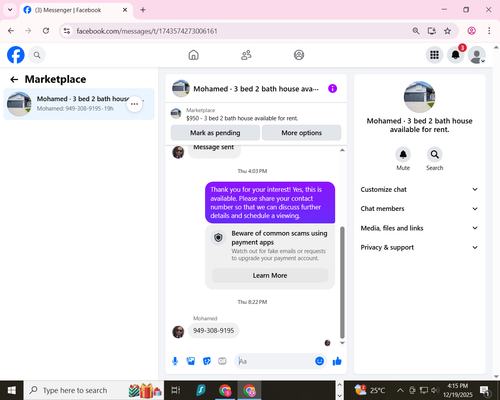Go to the Home feed icon
Viewport: 500px width, 400px height.
[193, 55]
